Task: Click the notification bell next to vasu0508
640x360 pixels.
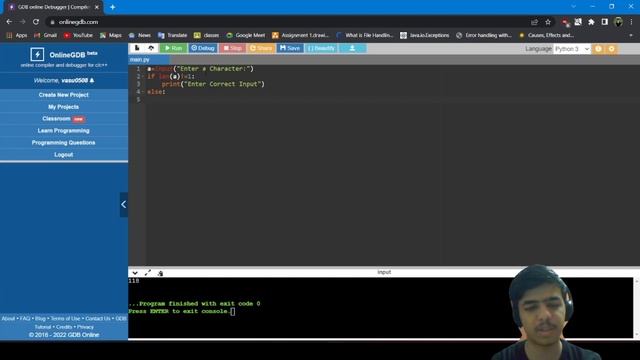Action: [x=92, y=80]
